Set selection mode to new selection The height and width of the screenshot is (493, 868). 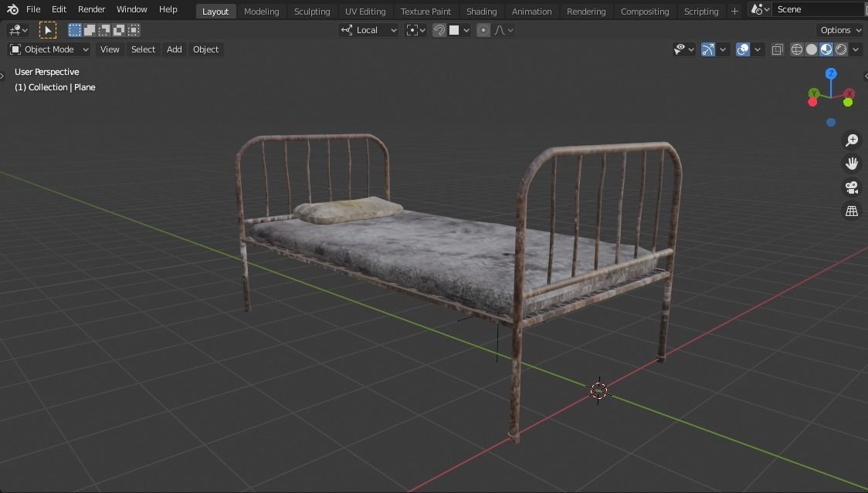[x=74, y=30]
